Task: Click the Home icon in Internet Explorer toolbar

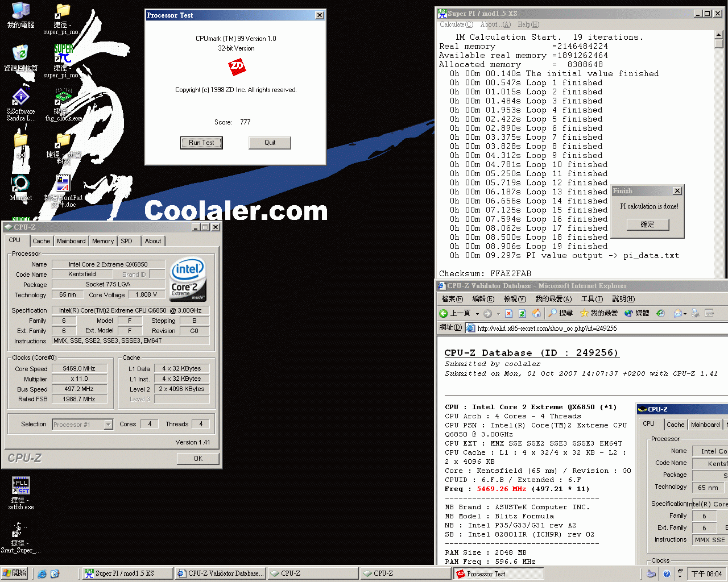Action: click(x=536, y=313)
